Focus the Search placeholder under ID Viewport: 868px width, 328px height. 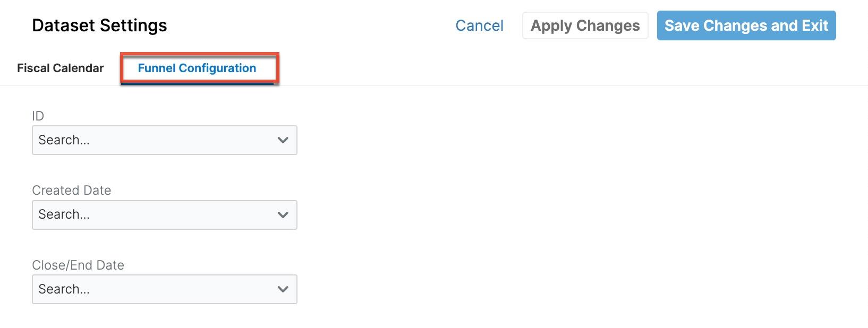[x=64, y=140]
